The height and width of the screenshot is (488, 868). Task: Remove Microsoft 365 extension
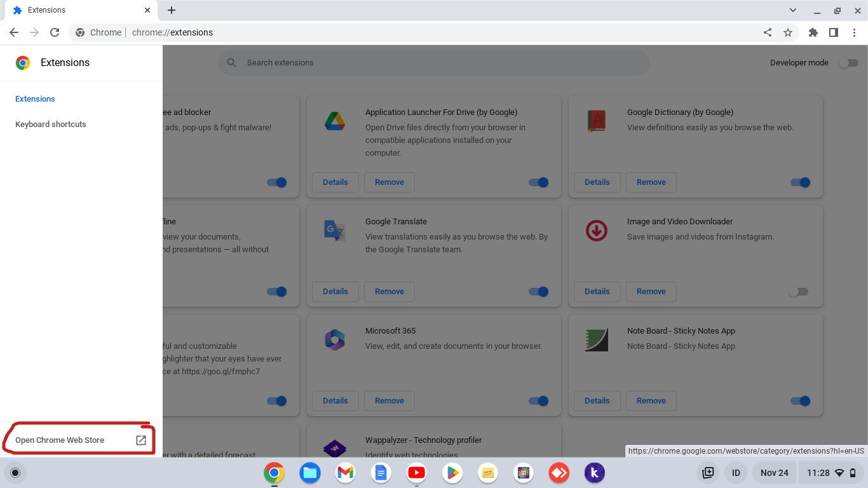tap(390, 401)
